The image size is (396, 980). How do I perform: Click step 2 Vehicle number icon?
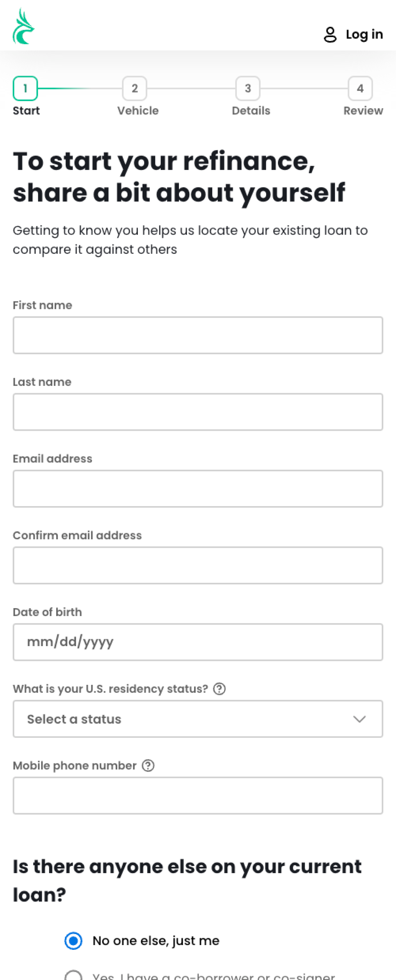coord(134,88)
